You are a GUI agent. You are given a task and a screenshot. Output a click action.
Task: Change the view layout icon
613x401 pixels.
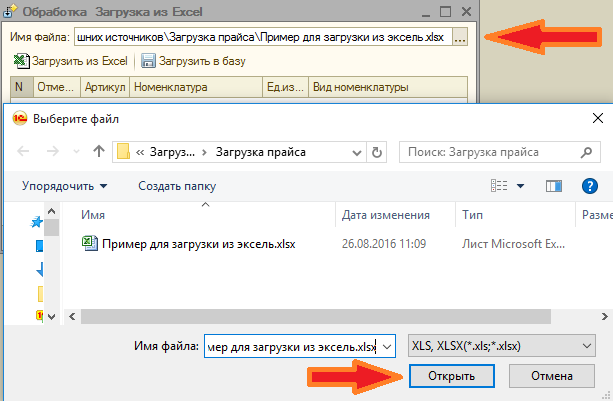499,186
